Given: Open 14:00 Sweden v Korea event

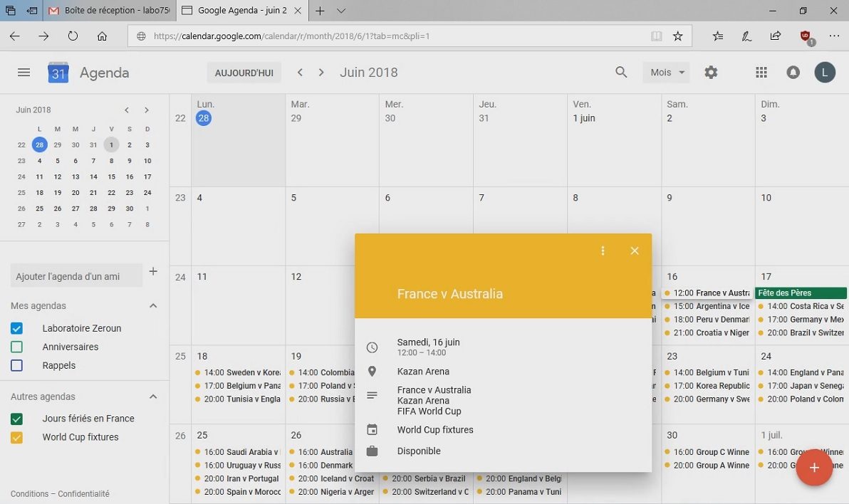Looking at the screenshot, I should [x=238, y=372].
